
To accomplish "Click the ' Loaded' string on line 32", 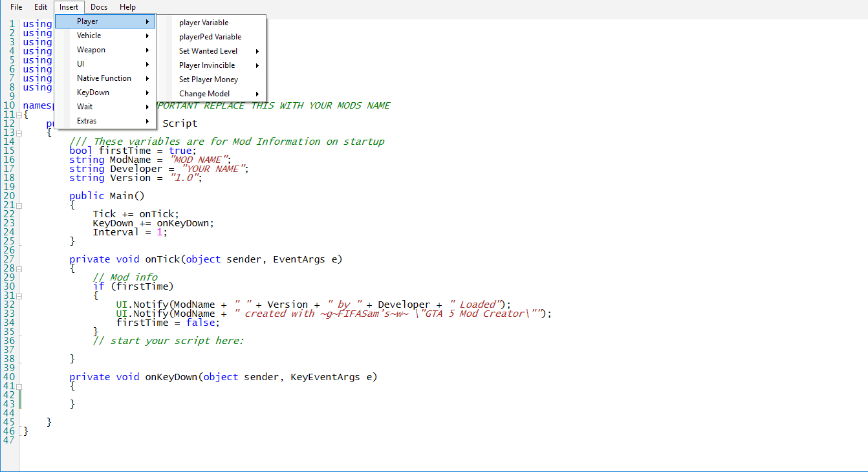I will tap(476, 305).
